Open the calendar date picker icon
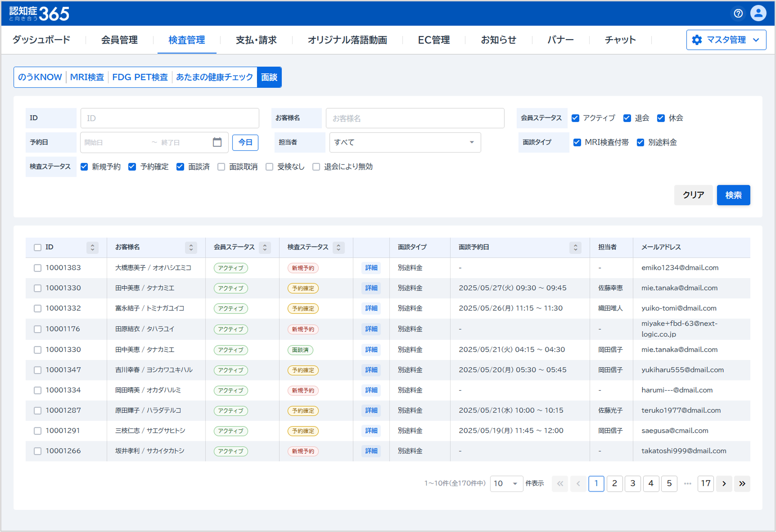The height and width of the screenshot is (532, 776). click(217, 142)
